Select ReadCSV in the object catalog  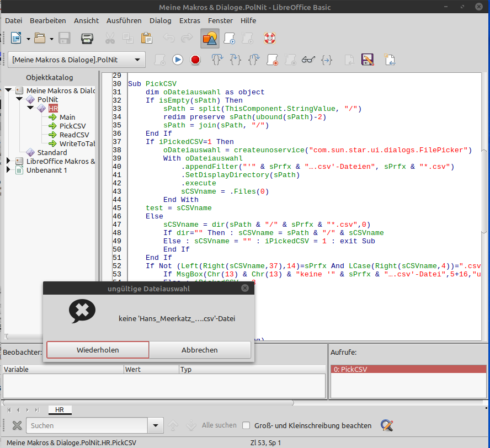74,135
